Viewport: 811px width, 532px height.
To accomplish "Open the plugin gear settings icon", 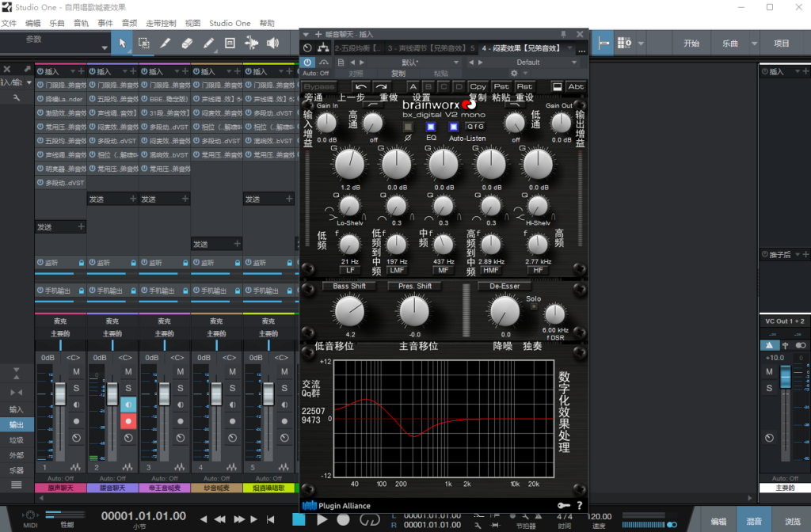I will (513, 74).
